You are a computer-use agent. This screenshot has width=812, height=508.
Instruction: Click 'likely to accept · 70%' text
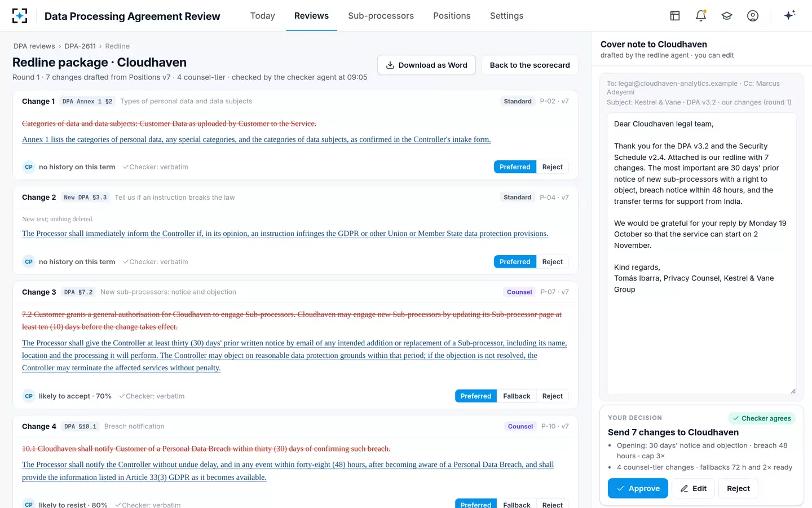click(x=75, y=396)
